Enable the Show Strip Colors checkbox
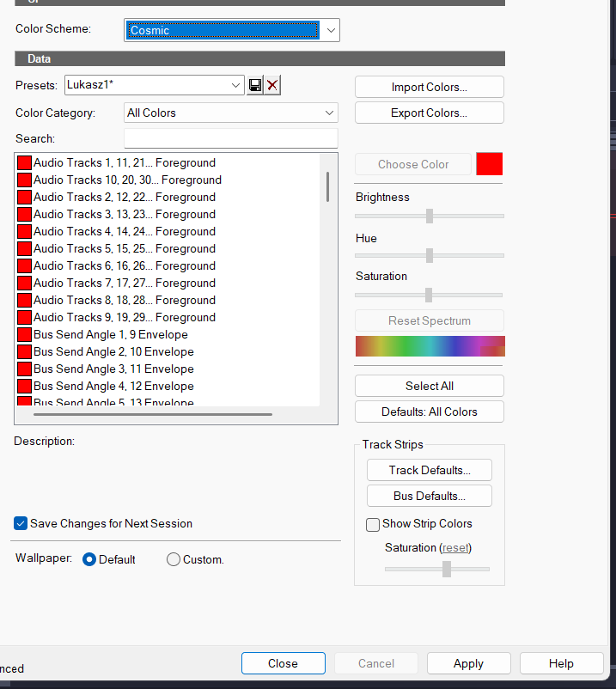616x689 pixels. (x=373, y=524)
